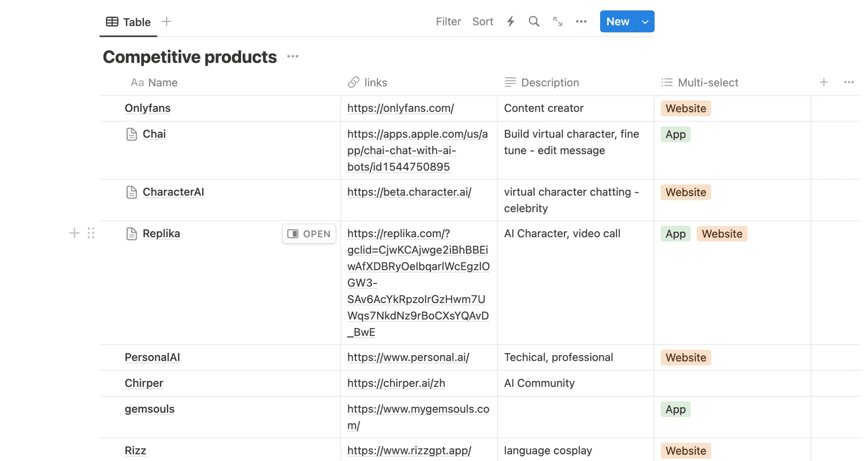The width and height of the screenshot is (868, 461).
Task: Insert row with plus beside Replika
Action: click(x=74, y=233)
